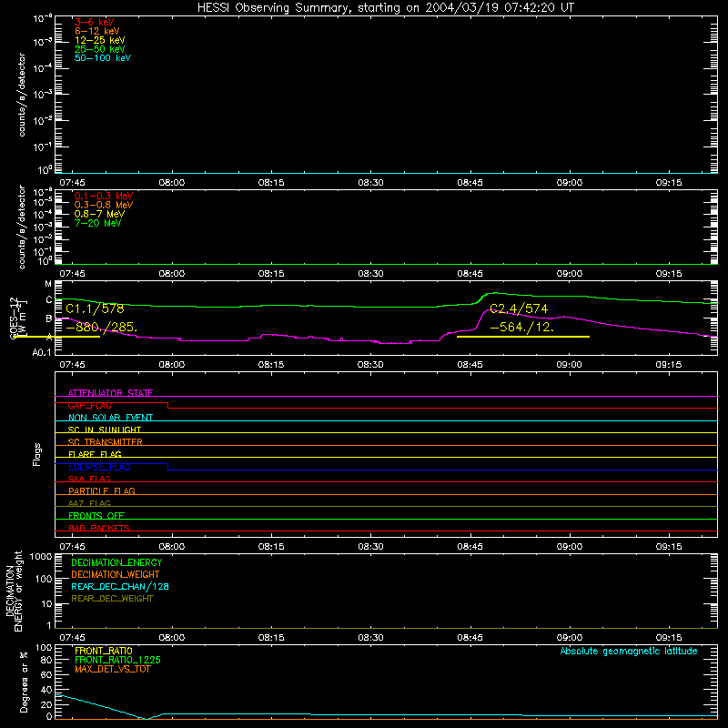The height and width of the screenshot is (728, 728).
Task: Click the yellow flare interval bar under C1.1/578
Action: click(58, 337)
